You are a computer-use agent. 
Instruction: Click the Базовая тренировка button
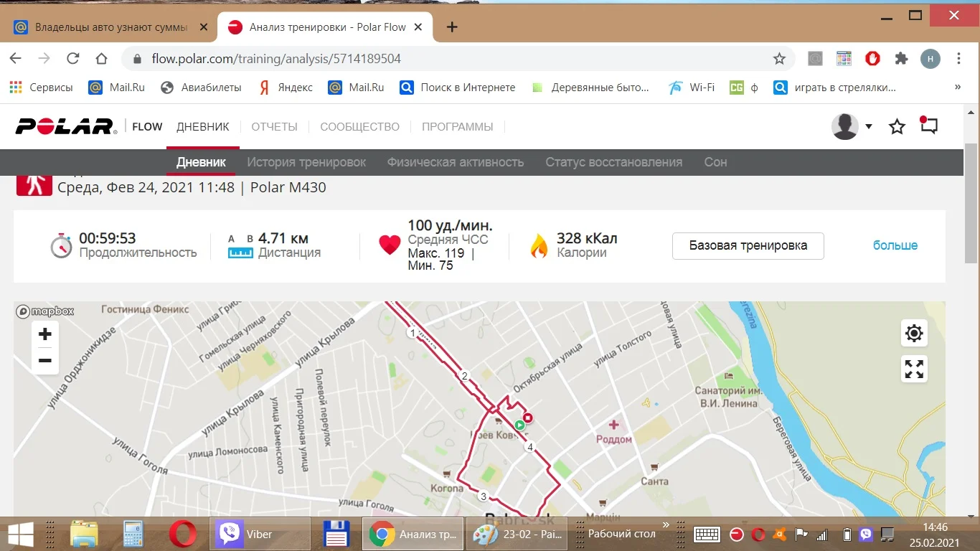(748, 245)
